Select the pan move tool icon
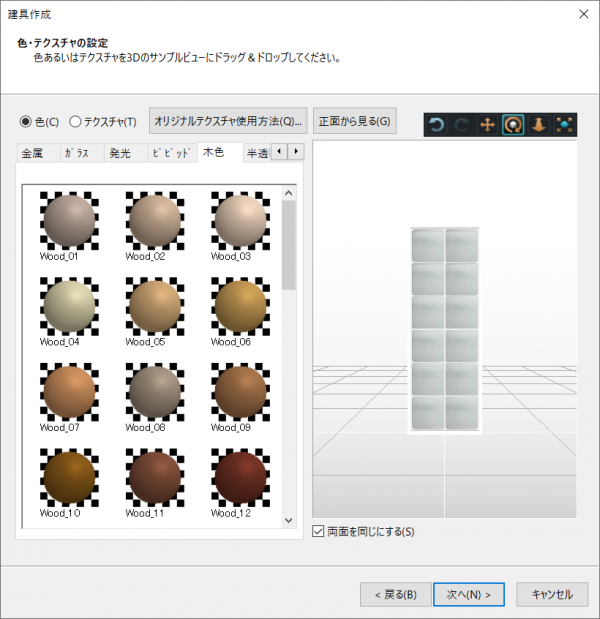Screen dimensions: 600x619 click(488, 125)
